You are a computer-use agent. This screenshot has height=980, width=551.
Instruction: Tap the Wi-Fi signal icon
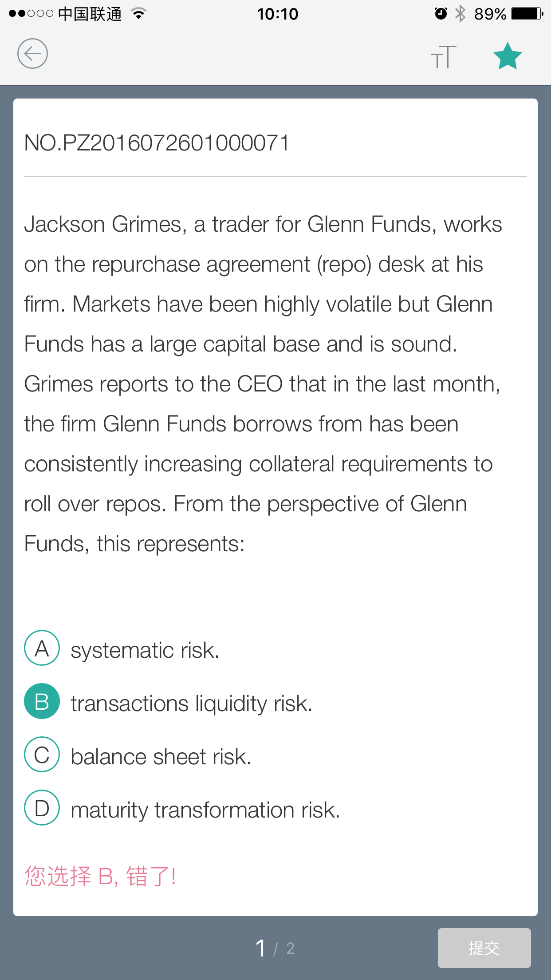pyautogui.click(x=139, y=14)
